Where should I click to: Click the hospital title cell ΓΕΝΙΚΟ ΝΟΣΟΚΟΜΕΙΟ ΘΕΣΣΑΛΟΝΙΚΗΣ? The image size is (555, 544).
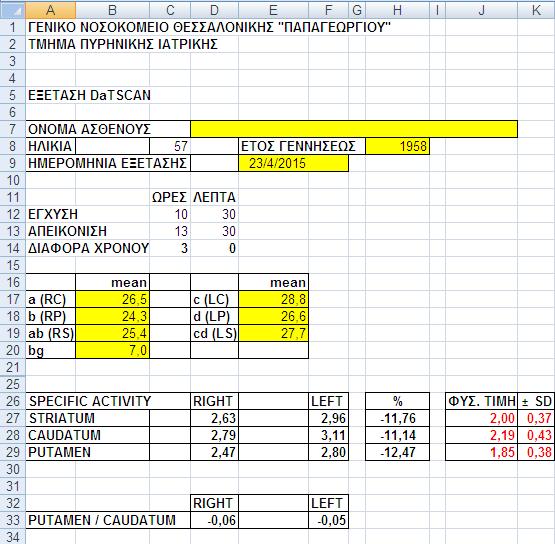click(210, 27)
